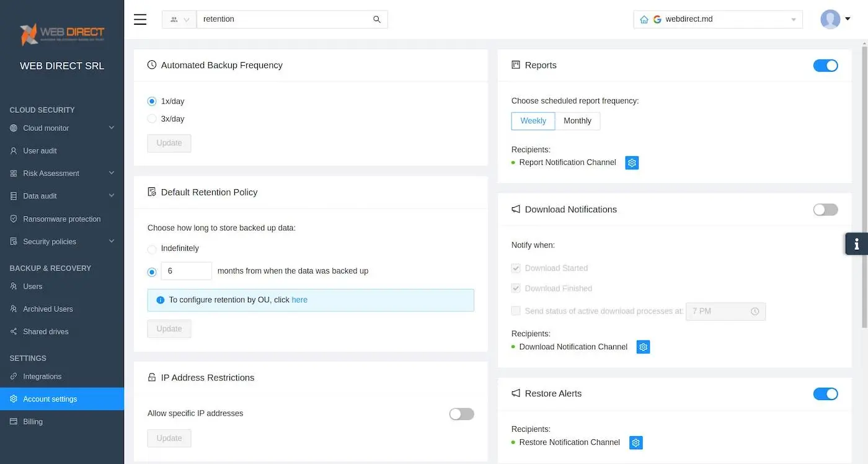Follow the 'here' link for OU retention
Image resolution: width=868 pixels, height=464 pixels.
click(299, 300)
